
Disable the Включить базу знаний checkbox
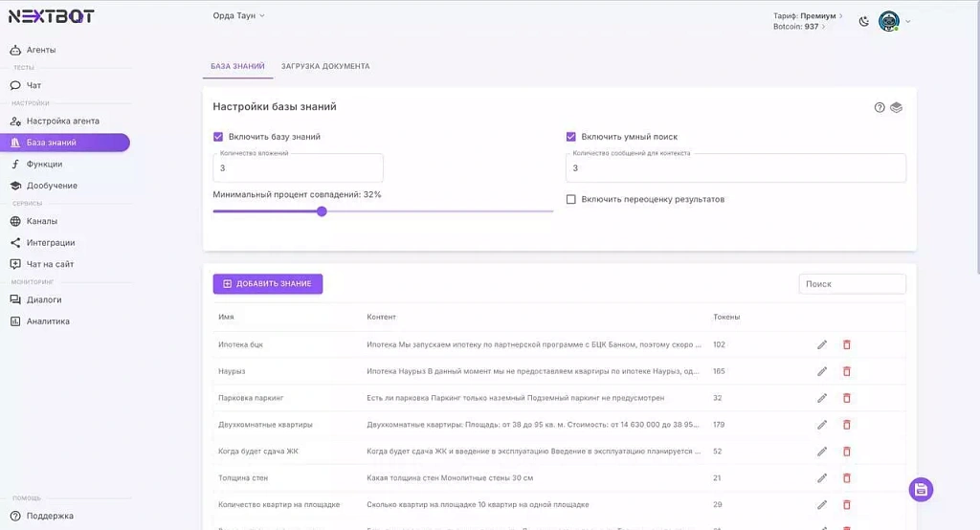(x=218, y=137)
